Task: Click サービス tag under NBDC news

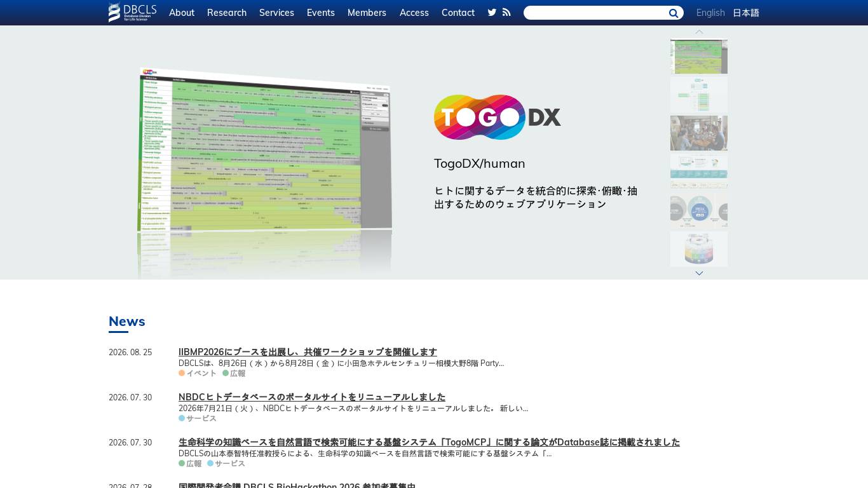Action: coord(198,419)
